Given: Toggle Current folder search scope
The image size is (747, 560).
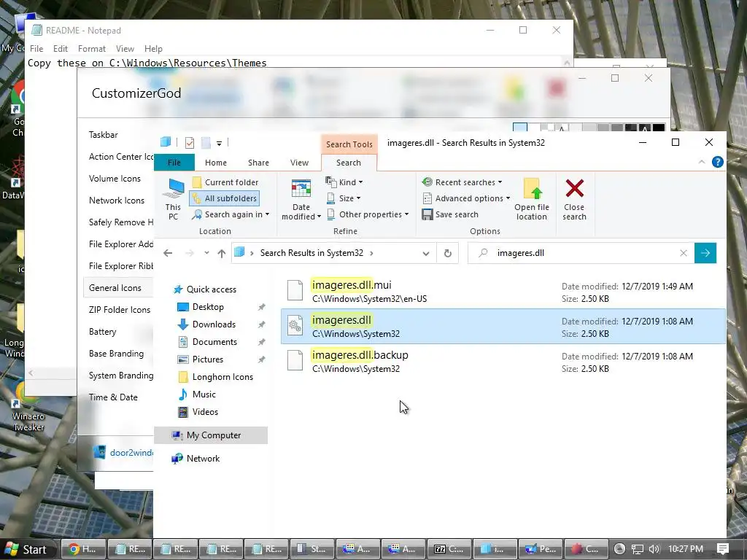Looking at the screenshot, I should pyautogui.click(x=225, y=182).
